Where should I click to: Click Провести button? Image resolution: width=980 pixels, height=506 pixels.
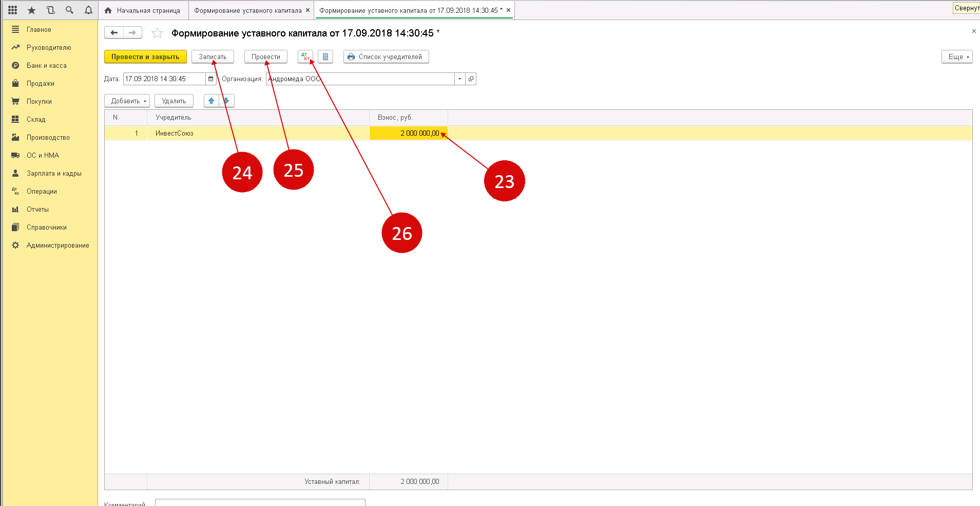(x=265, y=57)
